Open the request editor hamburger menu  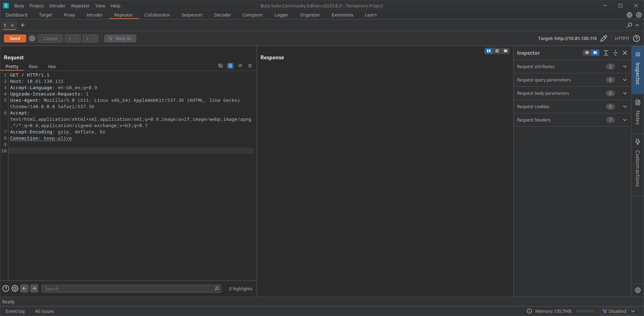[250, 66]
